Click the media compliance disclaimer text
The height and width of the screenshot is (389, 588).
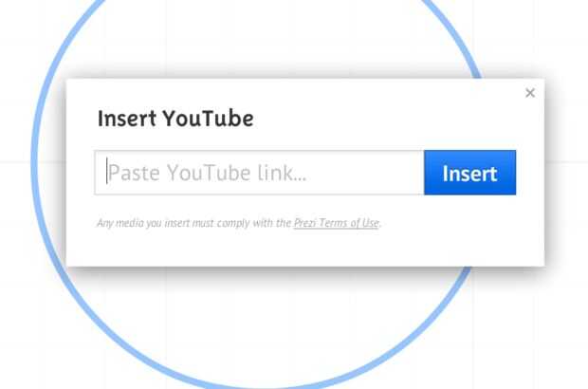(x=239, y=223)
